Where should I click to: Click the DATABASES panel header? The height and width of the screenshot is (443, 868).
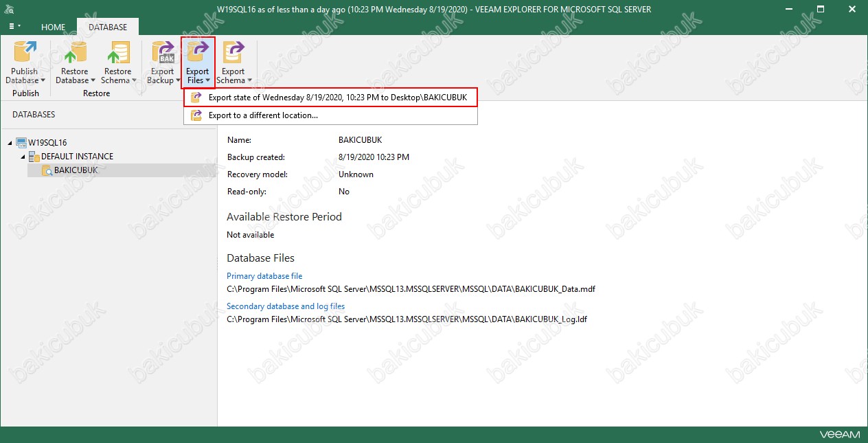pyautogui.click(x=34, y=115)
